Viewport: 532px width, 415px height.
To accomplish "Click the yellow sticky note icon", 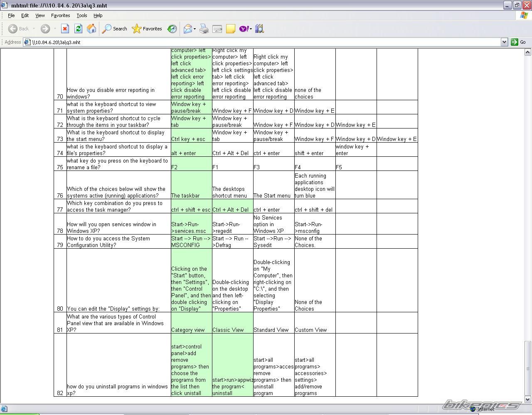I will (x=231, y=29).
